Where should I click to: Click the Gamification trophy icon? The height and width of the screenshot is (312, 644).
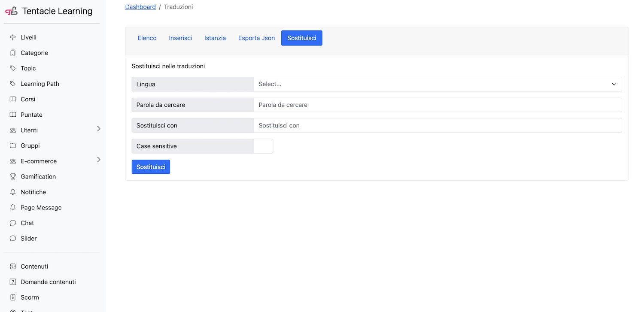tap(13, 176)
